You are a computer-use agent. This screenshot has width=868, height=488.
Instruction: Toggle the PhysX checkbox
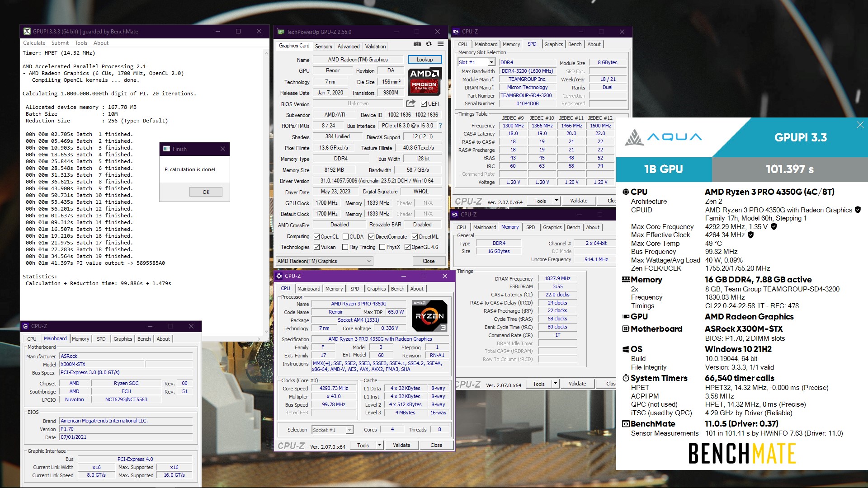382,247
